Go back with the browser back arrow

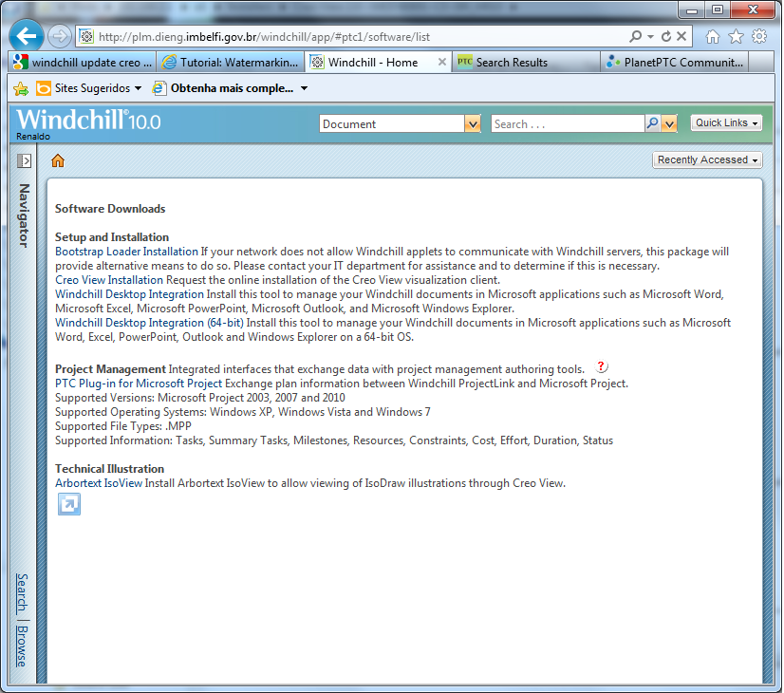tap(26, 36)
